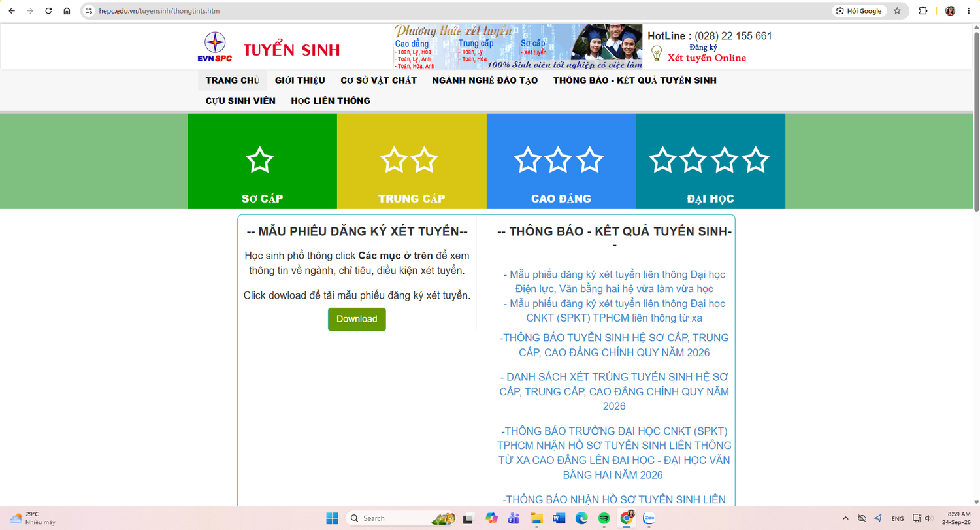The height and width of the screenshot is (530, 980).
Task: Open the volume speaker tray icon
Action: click(x=928, y=518)
